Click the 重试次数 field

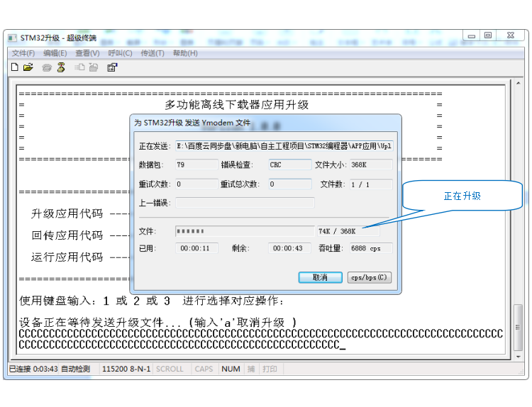[196, 184]
